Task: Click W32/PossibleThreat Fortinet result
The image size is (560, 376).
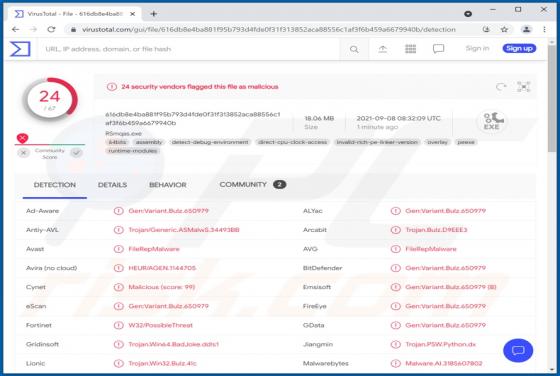Action: (160, 325)
